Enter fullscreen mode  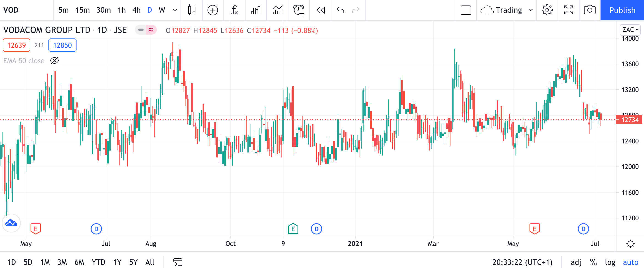click(568, 10)
